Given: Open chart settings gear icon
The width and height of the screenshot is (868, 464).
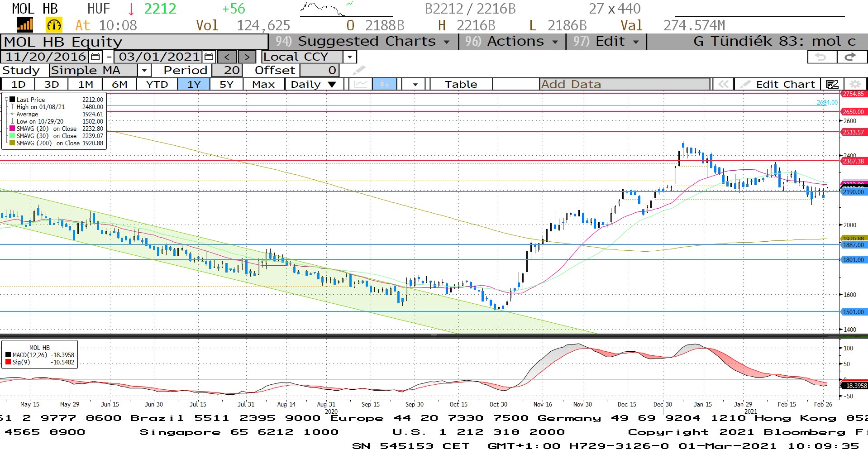Looking at the screenshot, I should 855,84.
